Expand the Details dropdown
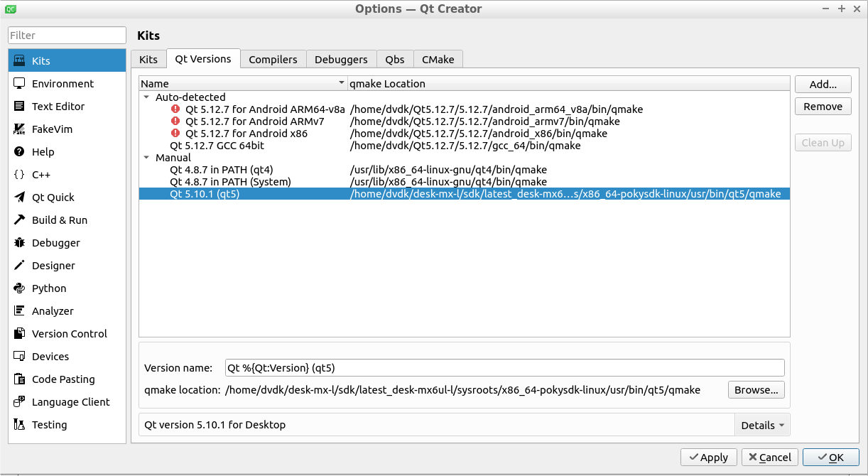The height and width of the screenshot is (476, 868). [x=762, y=426]
